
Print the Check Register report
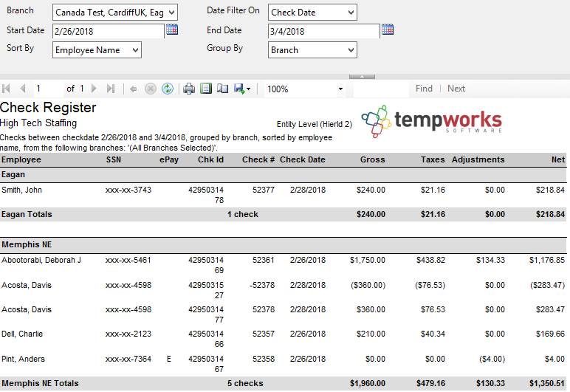click(189, 89)
